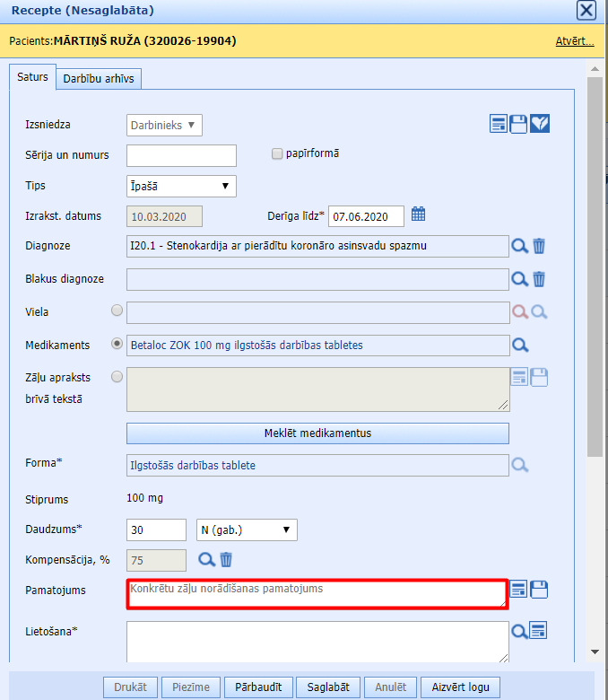
Task: Enable the papīrformā checkbox
Action: tap(277, 153)
